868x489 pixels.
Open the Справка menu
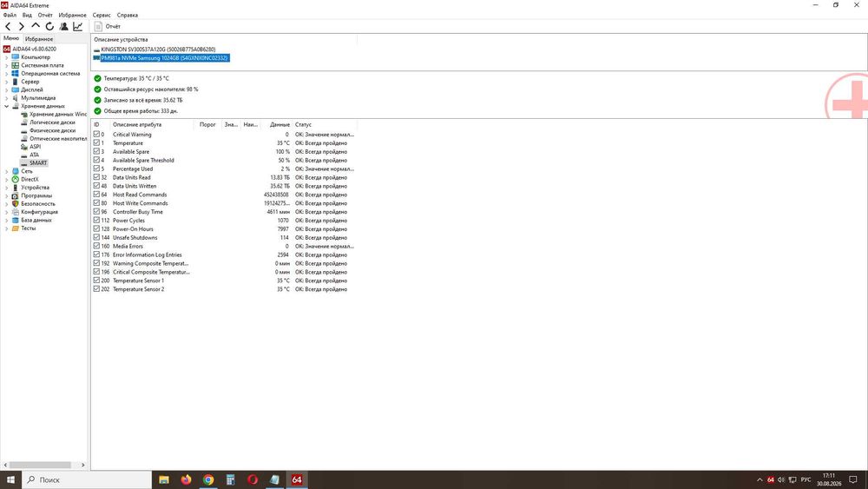(128, 15)
